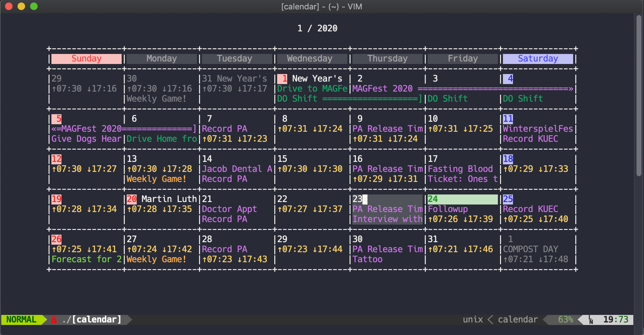This screenshot has height=335, width=644.
Task: Click the 63% position indicator
Action: click(x=565, y=320)
